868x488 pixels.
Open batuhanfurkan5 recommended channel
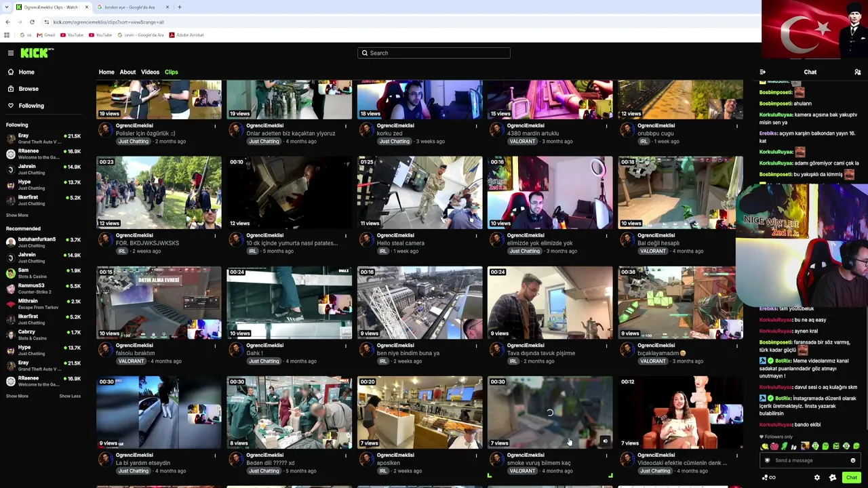tap(43, 242)
